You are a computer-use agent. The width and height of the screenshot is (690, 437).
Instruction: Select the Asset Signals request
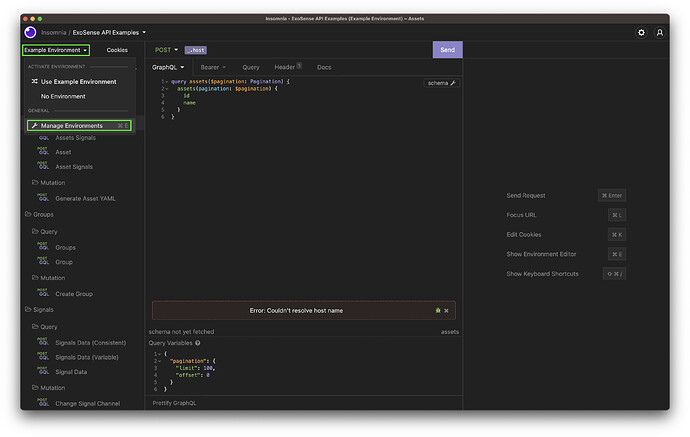pyautogui.click(x=74, y=167)
